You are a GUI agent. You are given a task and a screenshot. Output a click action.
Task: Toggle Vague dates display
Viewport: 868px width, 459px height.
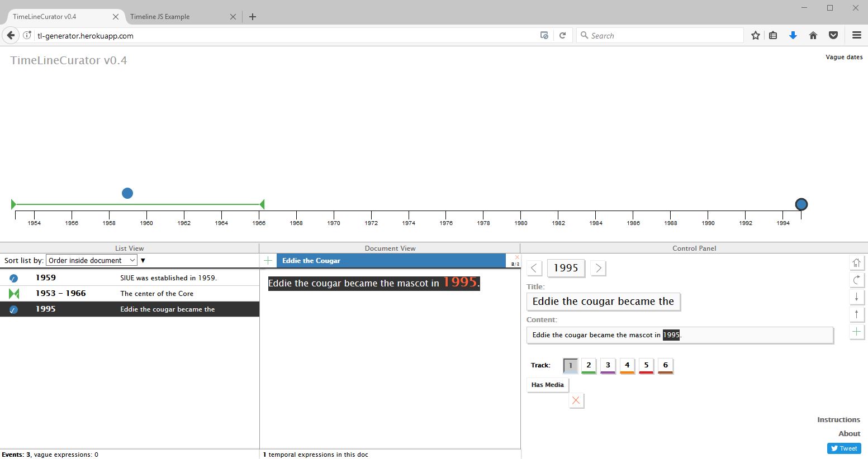point(843,57)
